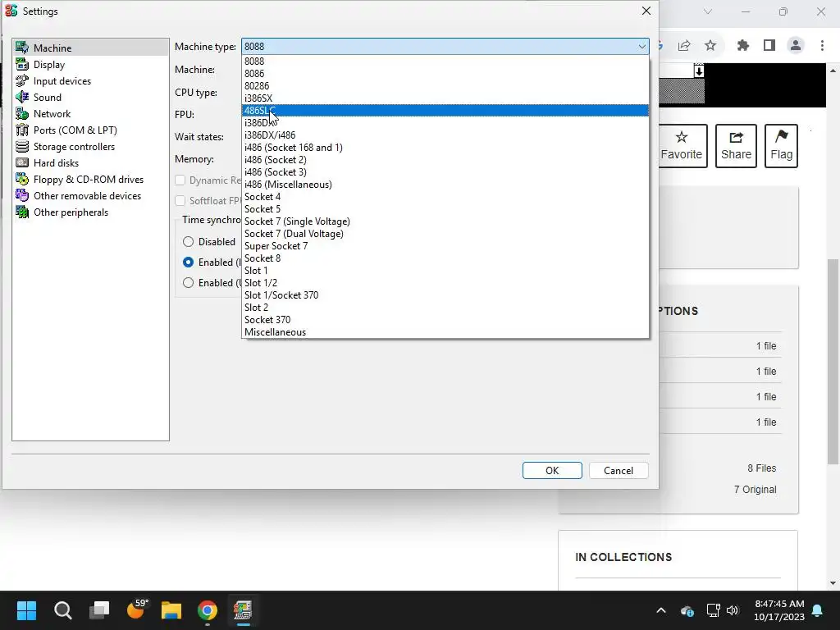Choose Socket 7 (Dual Voltage) option

click(x=445, y=234)
